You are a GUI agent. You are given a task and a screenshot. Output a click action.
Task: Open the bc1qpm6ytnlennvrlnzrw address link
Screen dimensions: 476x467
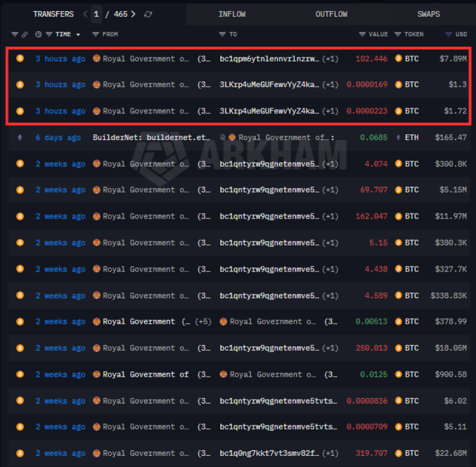(x=269, y=59)
